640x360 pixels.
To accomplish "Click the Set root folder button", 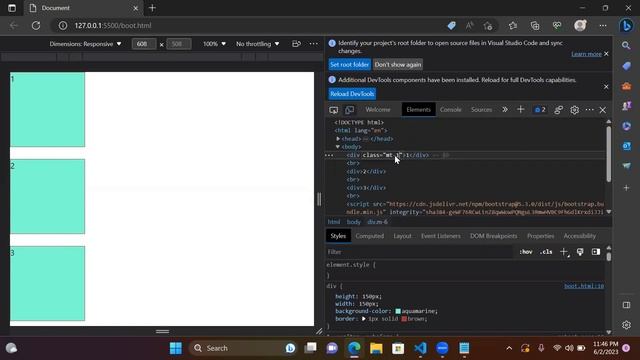I will (x=349, y=64).
